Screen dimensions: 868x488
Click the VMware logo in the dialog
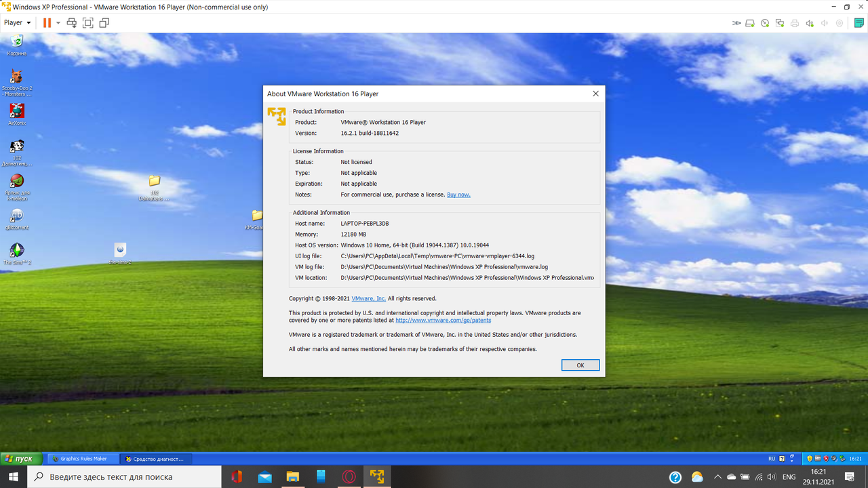(277, 116)
